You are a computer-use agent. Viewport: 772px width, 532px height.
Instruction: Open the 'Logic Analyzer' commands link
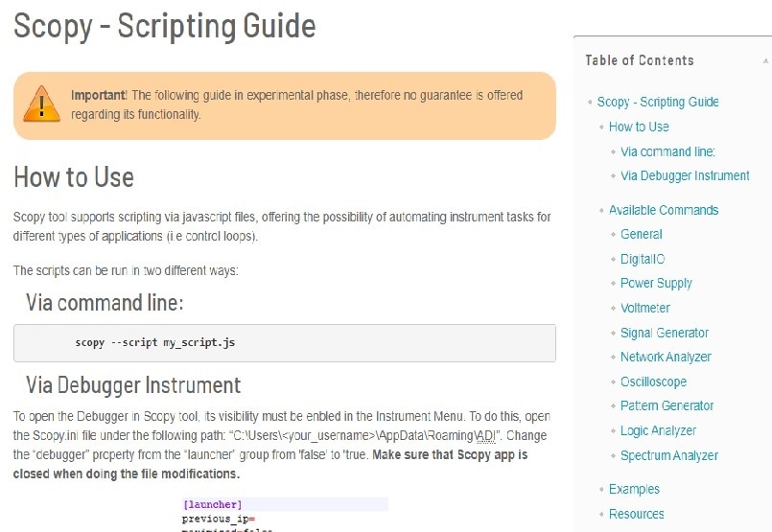coord(658,430)
